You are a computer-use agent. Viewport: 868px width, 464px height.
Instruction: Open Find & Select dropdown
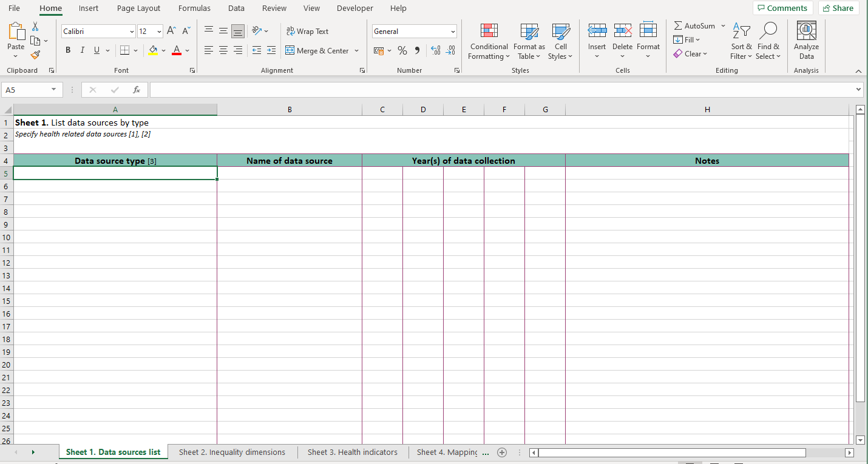768,41
